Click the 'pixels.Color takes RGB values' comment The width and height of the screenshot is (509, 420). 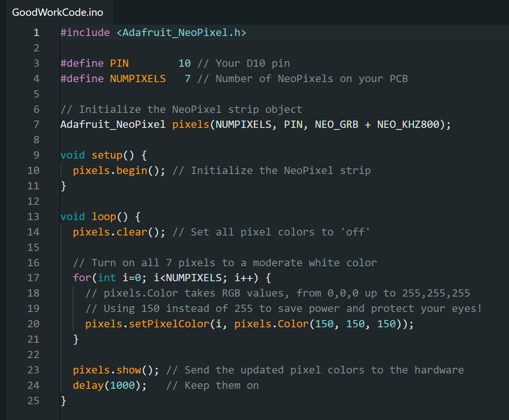278,293
